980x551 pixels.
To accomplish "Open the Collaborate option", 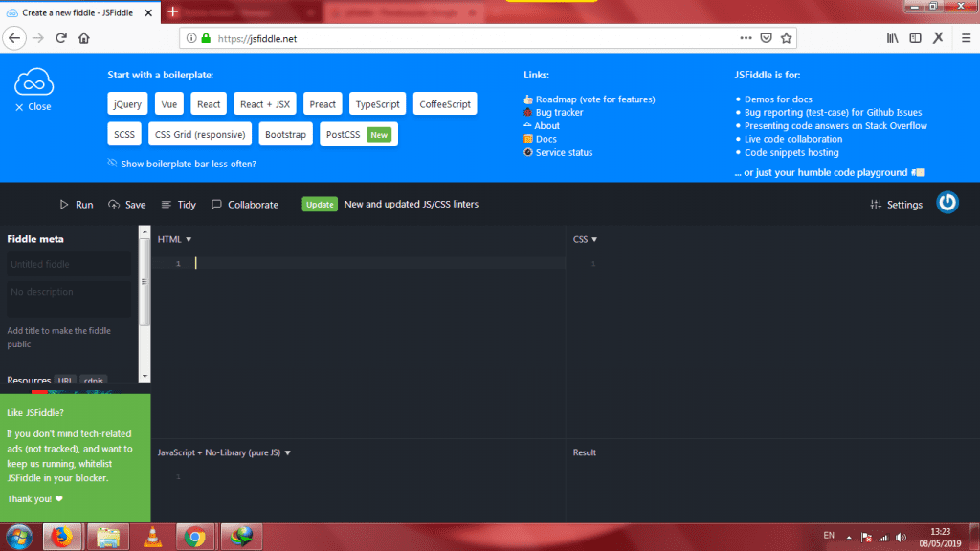I will (245, 205).
